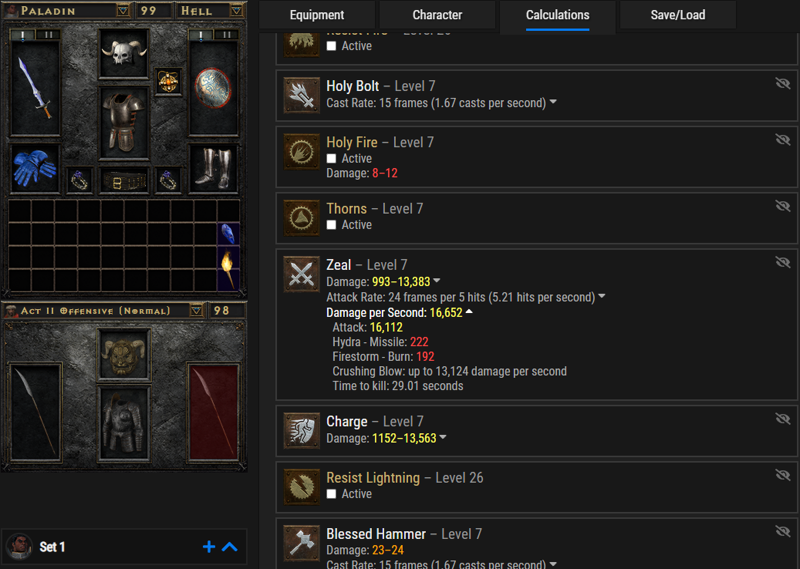Viewport: 800px width, 569px height.
Task: Click the blue gloves equipment slot
Action: (x=35, y=168)
